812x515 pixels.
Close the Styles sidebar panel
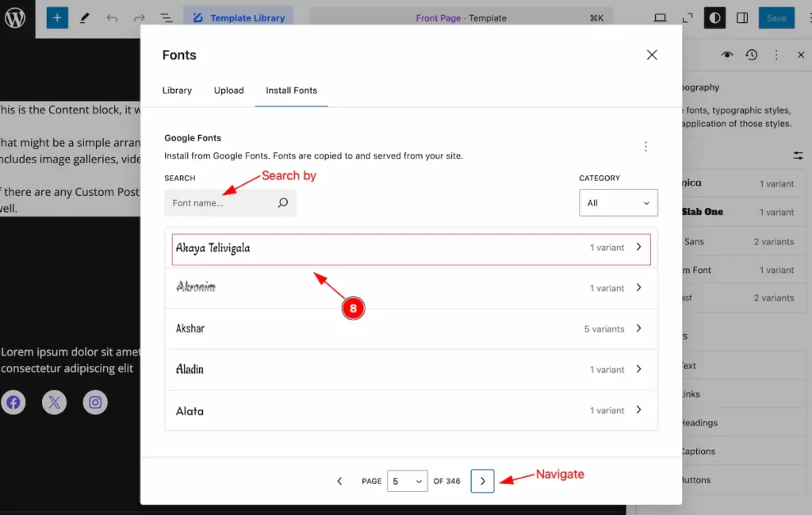[x=801, y=55]
